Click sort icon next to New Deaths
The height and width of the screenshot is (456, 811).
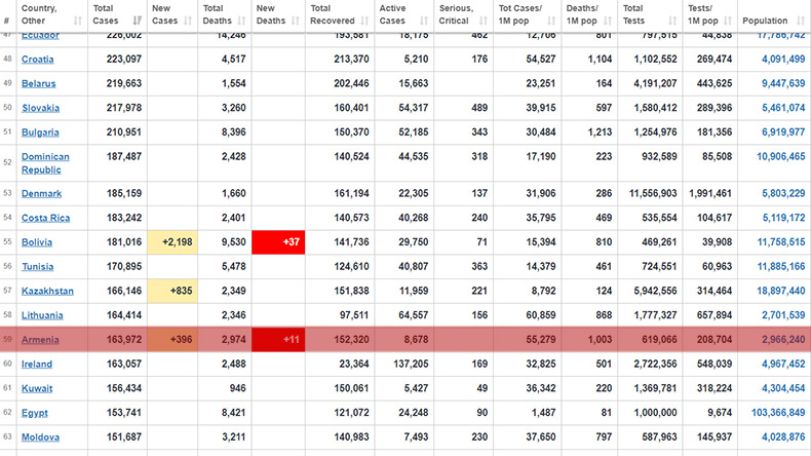pos(295,21)
